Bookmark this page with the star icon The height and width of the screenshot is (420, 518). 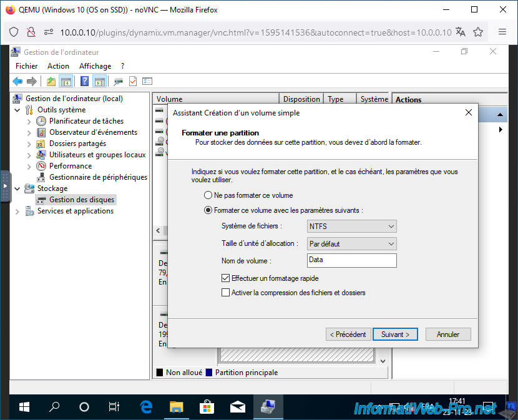tap(478, 32)
